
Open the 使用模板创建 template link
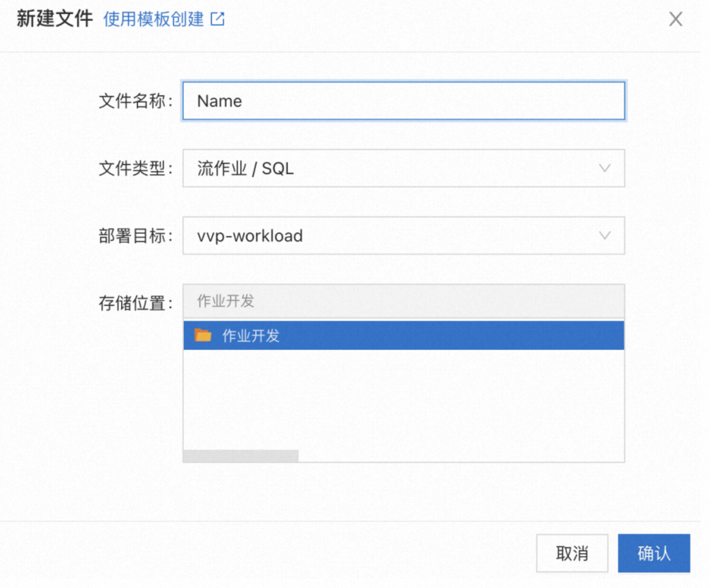(153, 19)
